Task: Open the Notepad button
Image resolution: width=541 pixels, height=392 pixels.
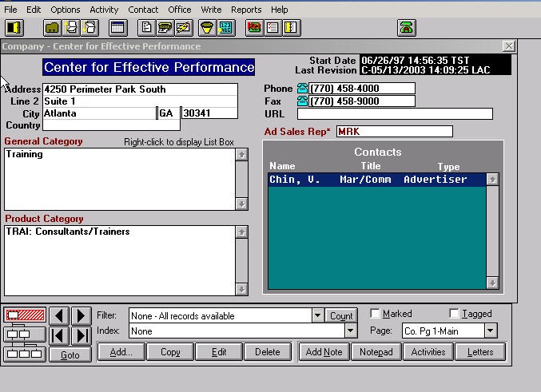Action: 376,351
